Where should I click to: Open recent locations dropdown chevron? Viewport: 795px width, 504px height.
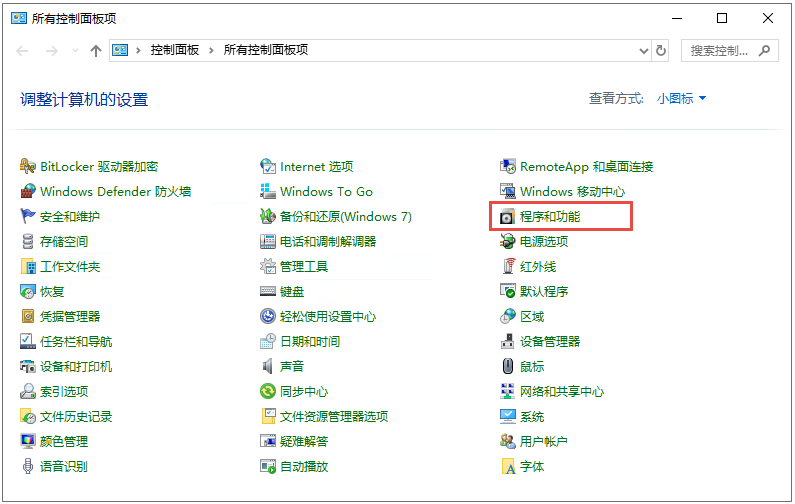76,51
